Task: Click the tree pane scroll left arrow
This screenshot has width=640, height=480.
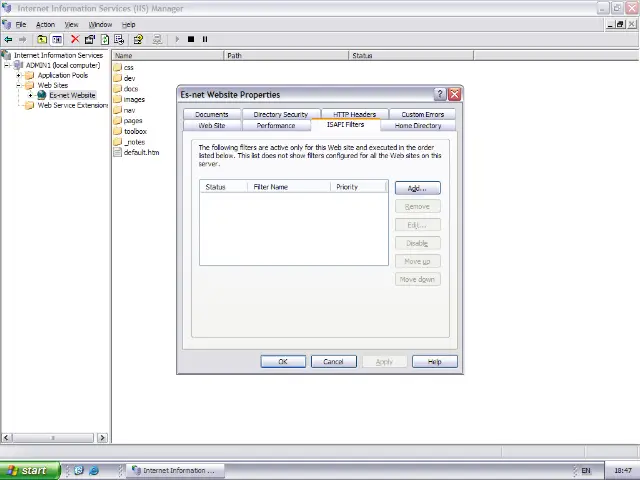Action: point(6,438)
